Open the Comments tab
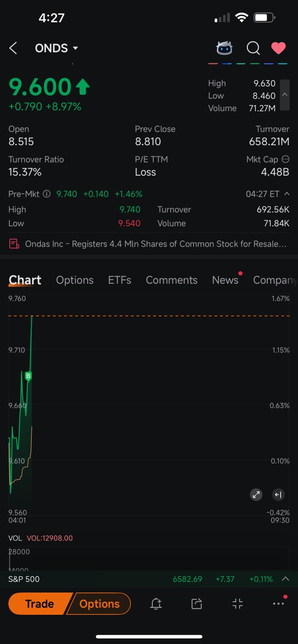The width and height of the screenshot is (298, 644). pyautogui.click(x=172, y=280)
